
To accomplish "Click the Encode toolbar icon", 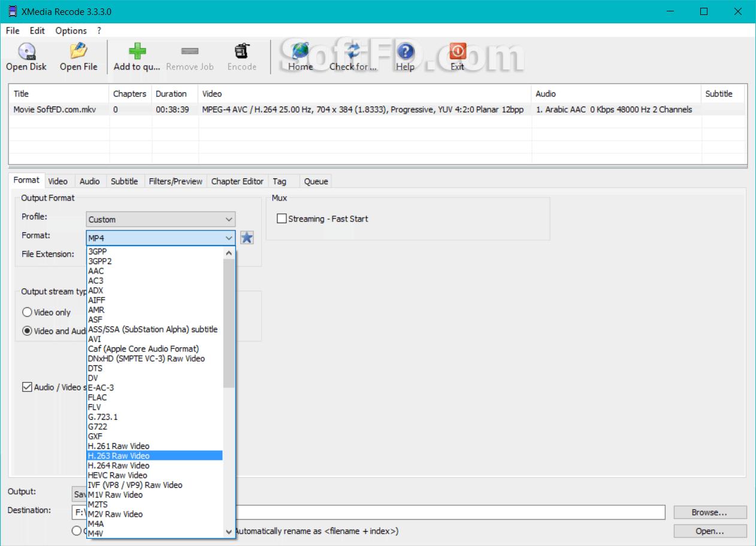I will coord(242,51).
